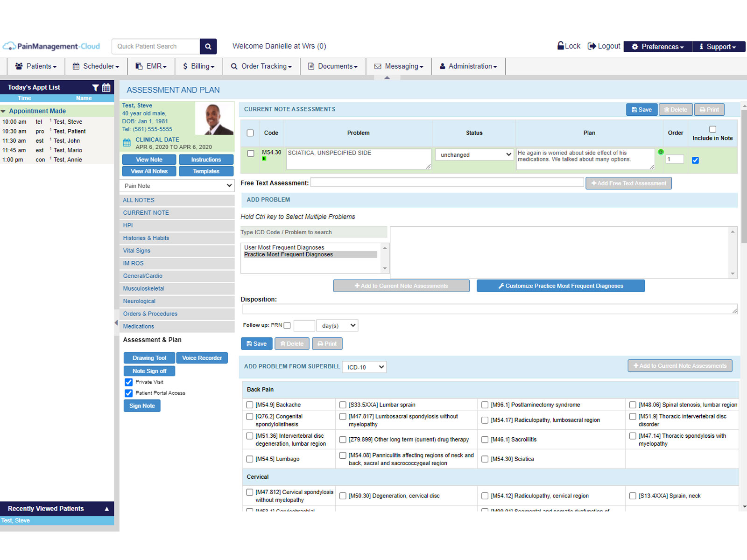
Task: Open the Messaging menu
Action: point(399,66)
